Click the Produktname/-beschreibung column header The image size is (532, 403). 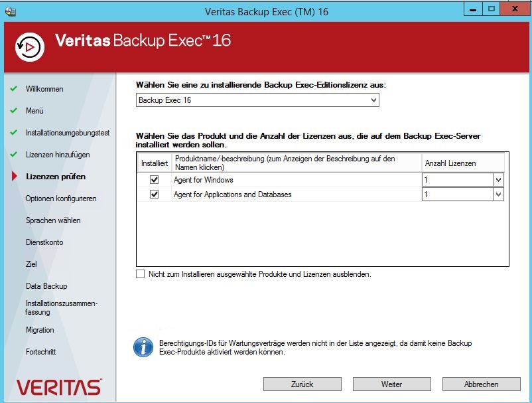[x=297, y=163]
